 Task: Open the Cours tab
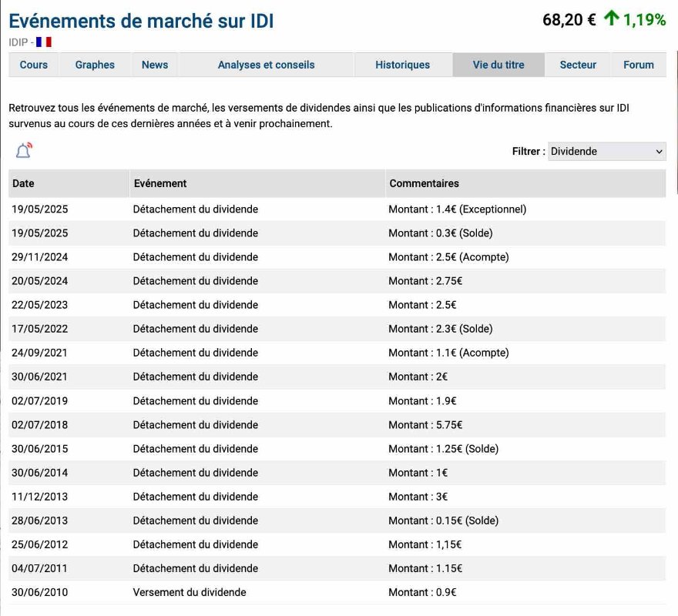34,65
